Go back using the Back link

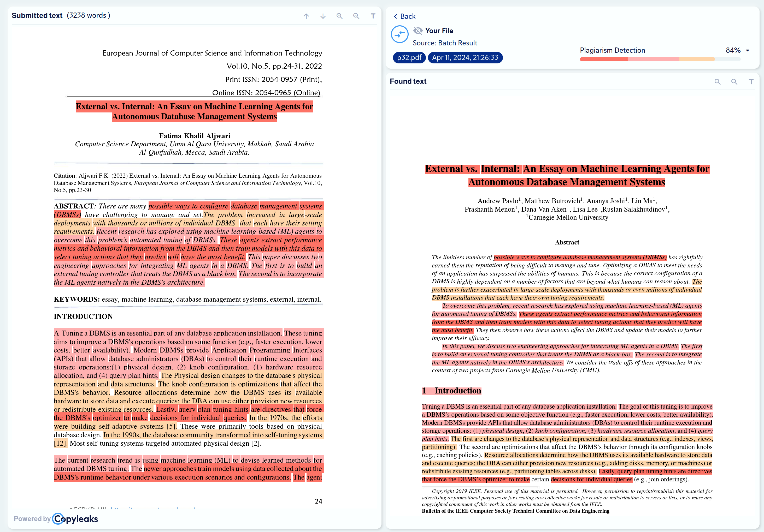[x=405, y=16]
